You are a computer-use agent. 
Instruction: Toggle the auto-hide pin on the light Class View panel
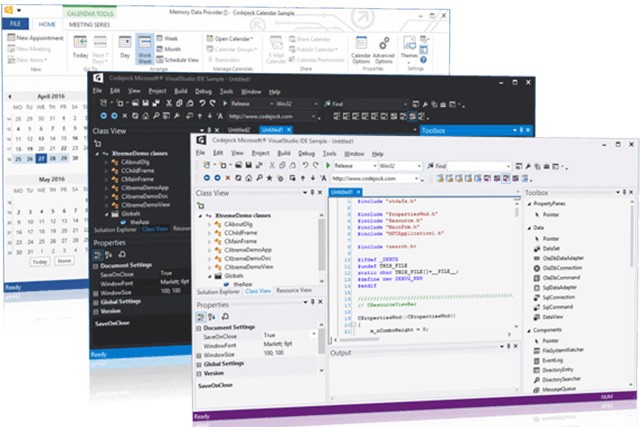pyautogui.click(x=312, y=192)
